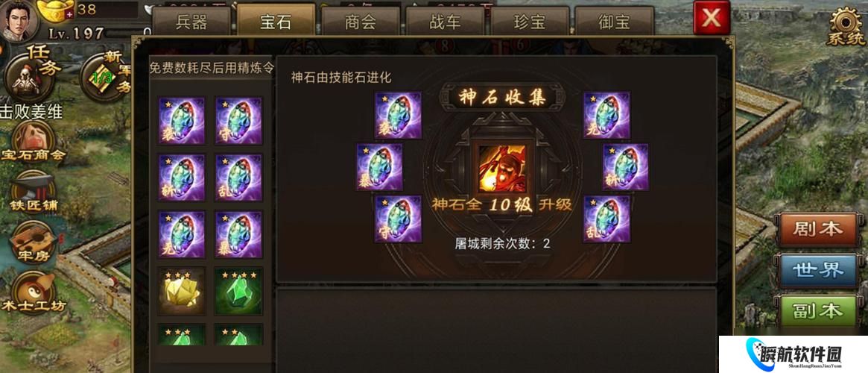Click the blue 世界 button
This screenshot has width=868, height=373.
(x=817, y=271)
